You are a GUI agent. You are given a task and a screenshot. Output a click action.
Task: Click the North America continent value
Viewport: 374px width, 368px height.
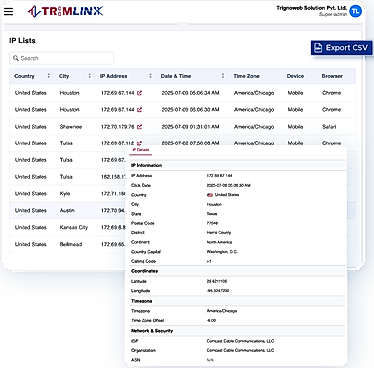(219, 242)
